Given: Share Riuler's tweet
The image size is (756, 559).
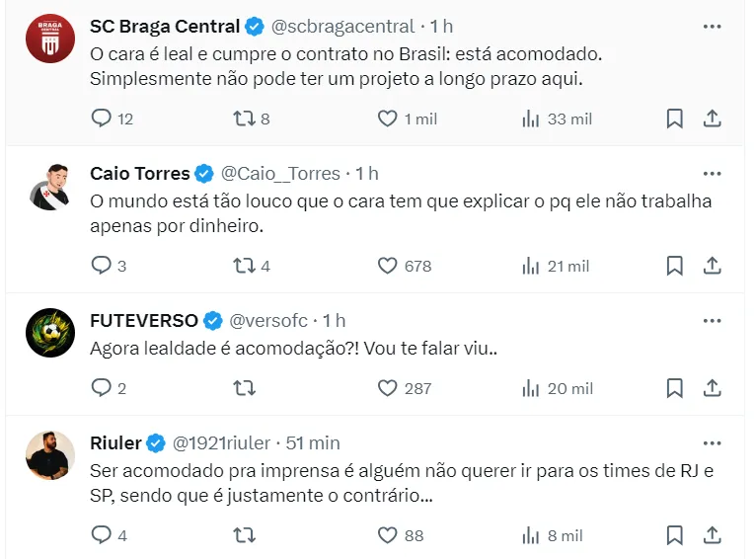Looking at the screenshot, I should [x=712, y=535].
